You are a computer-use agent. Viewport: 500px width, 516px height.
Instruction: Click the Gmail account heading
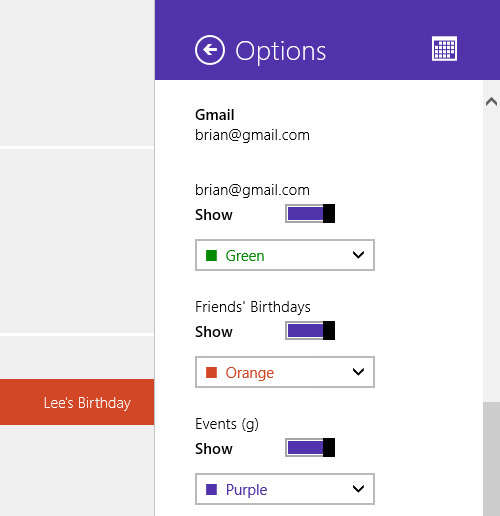click(x=215, y=115)
